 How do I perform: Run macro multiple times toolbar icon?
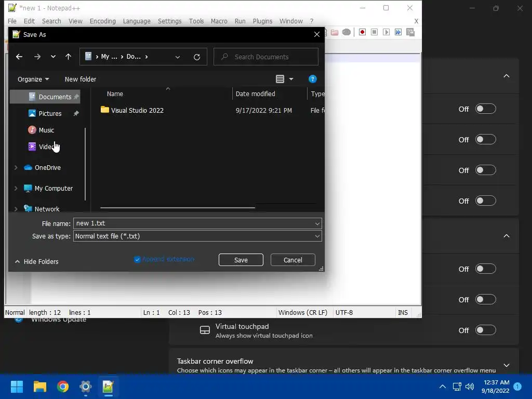[x=398, y=32]
